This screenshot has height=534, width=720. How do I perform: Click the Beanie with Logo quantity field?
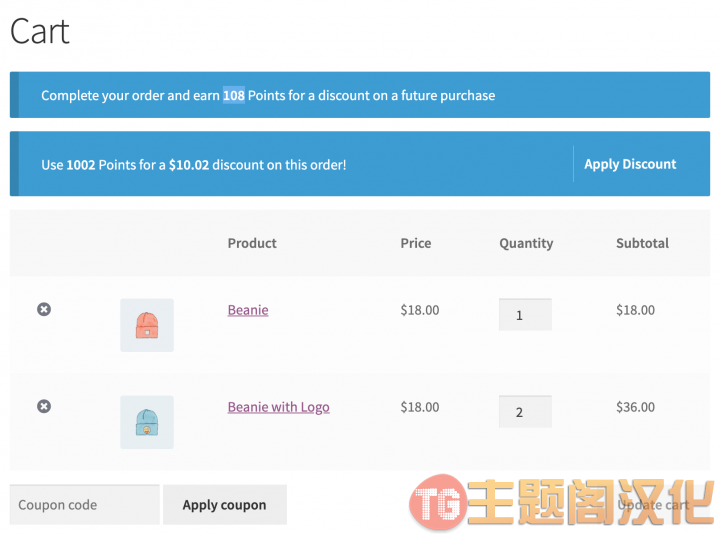(x=525, y=411)
